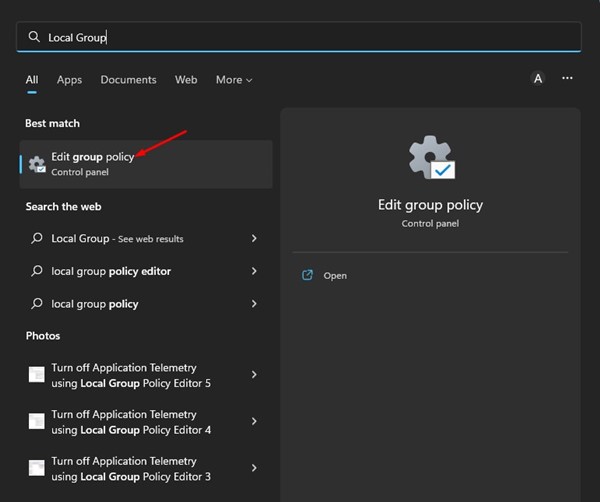Expand arrow for 'local group policy editor' suggestion

pos(254,271)
